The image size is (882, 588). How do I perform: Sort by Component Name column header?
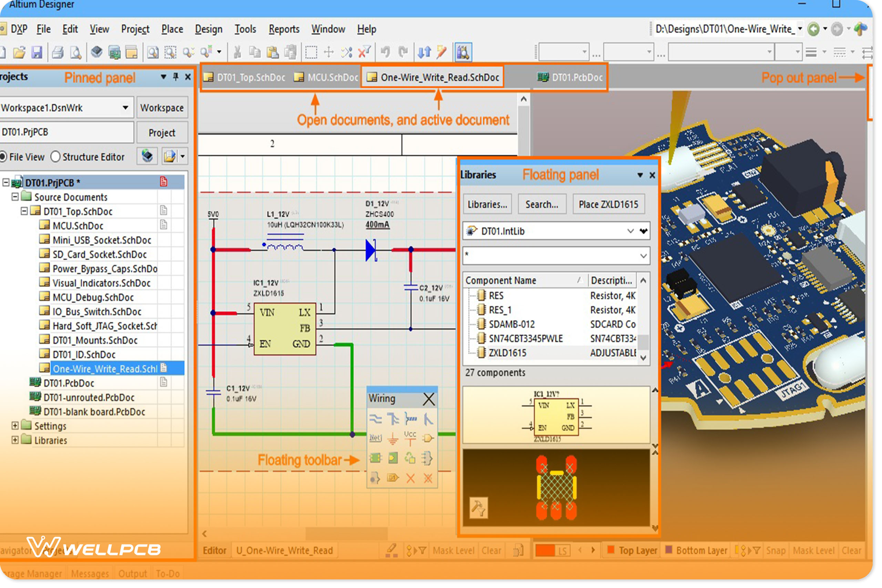point(526,280)
